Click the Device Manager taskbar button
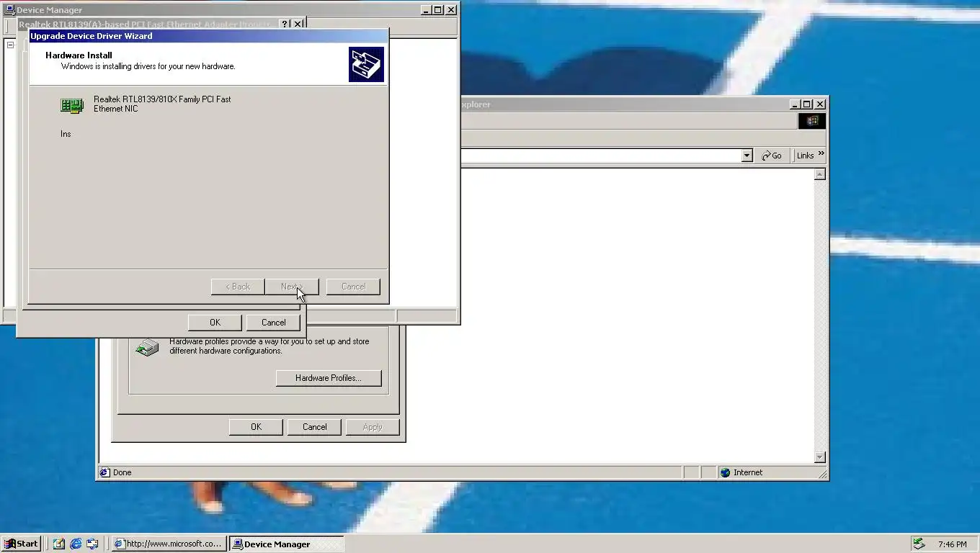Screen dimensions: 980x553 287,544
